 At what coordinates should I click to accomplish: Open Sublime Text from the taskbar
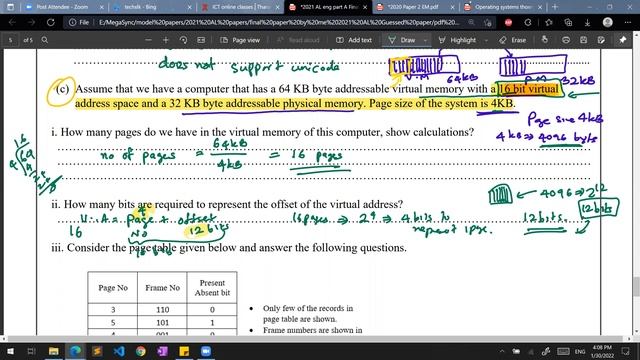(x=97, y=351)
